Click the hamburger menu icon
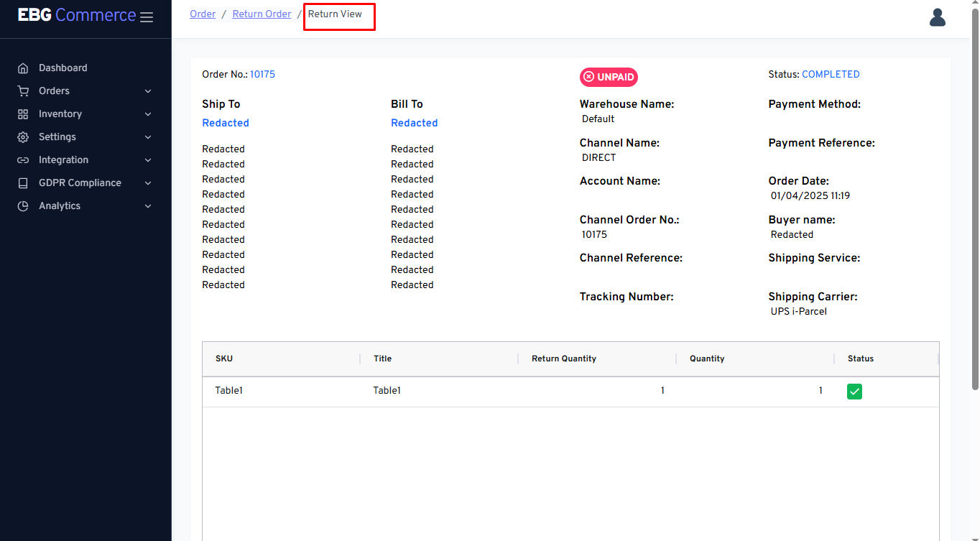980x541 pixels. [147, 17]
